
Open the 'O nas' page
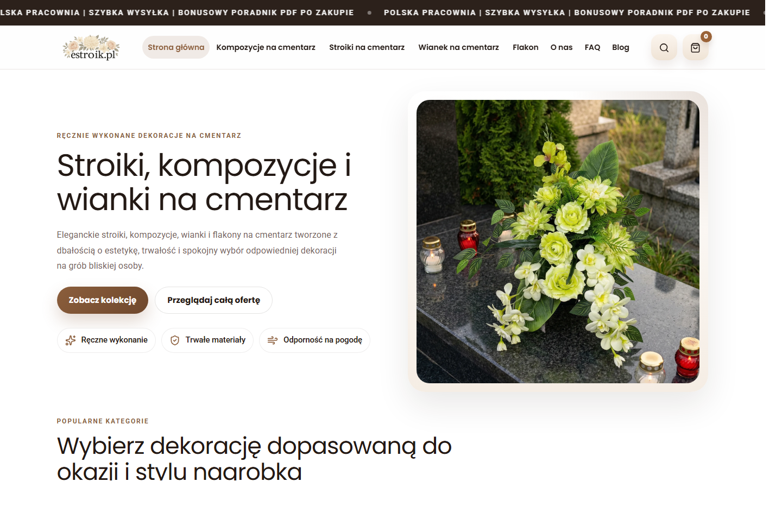coord(561,47)
